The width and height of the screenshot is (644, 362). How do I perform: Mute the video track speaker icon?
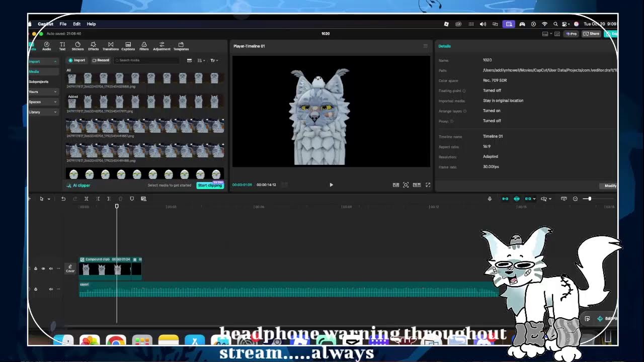(x=50, y=268)
